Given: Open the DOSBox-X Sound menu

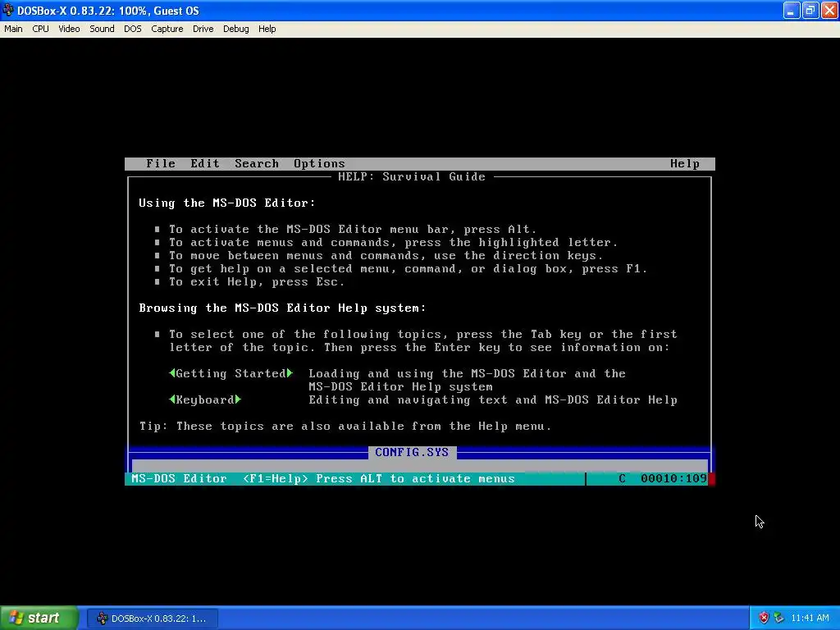Looking at the screenshot, I should tap(102, 29).
